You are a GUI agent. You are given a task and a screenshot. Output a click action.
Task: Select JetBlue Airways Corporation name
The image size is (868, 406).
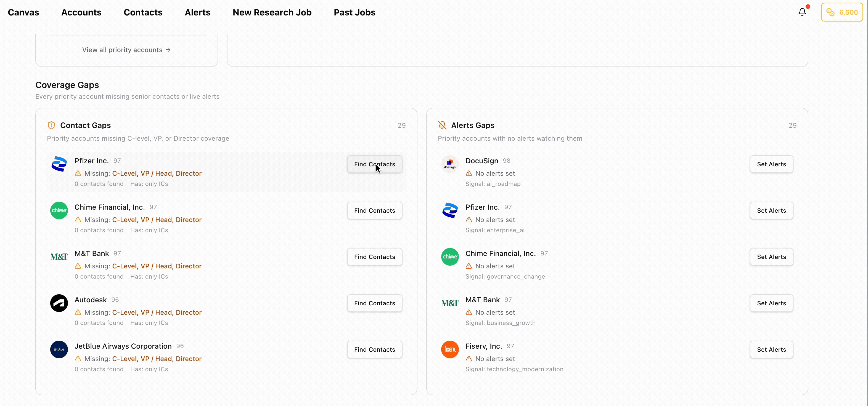click(x=123, y=346)
